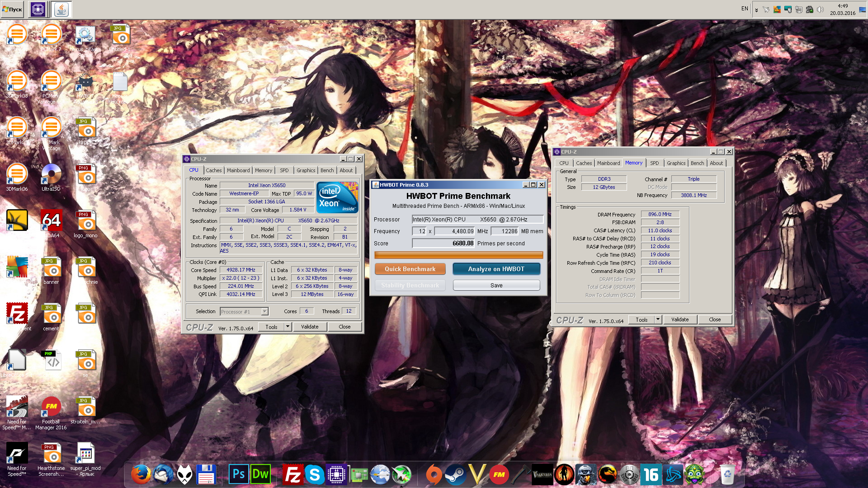The height and width of the screenshot is (488, 868).
Task: Click the clock showing 4:49
Action: 843,6
